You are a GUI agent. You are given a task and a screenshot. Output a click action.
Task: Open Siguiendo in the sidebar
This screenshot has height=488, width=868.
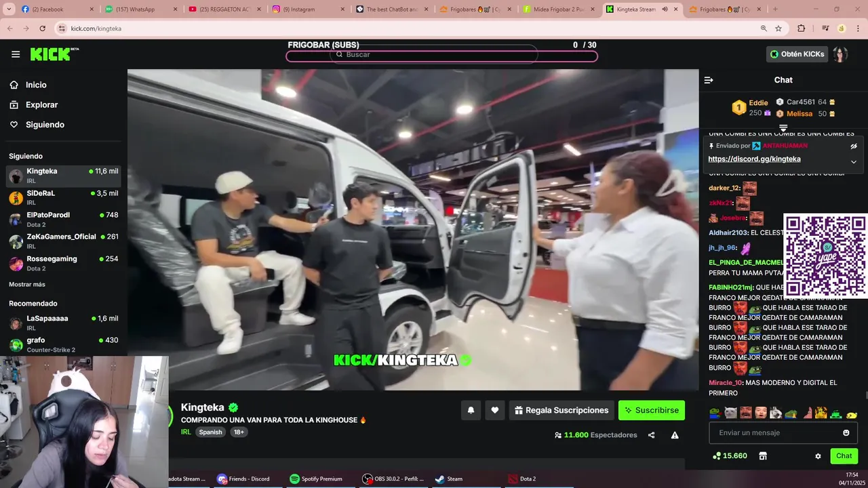pyautogui.click(x=45, y=125)
